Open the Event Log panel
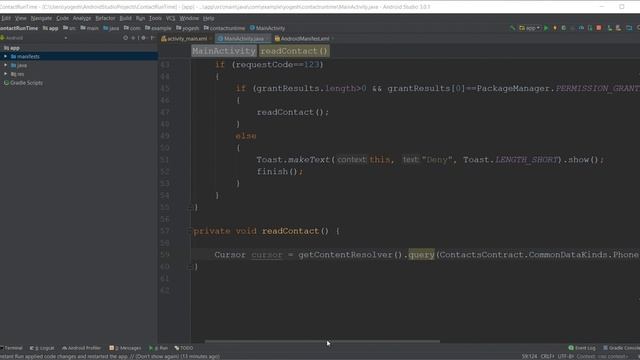 [582, 348]
